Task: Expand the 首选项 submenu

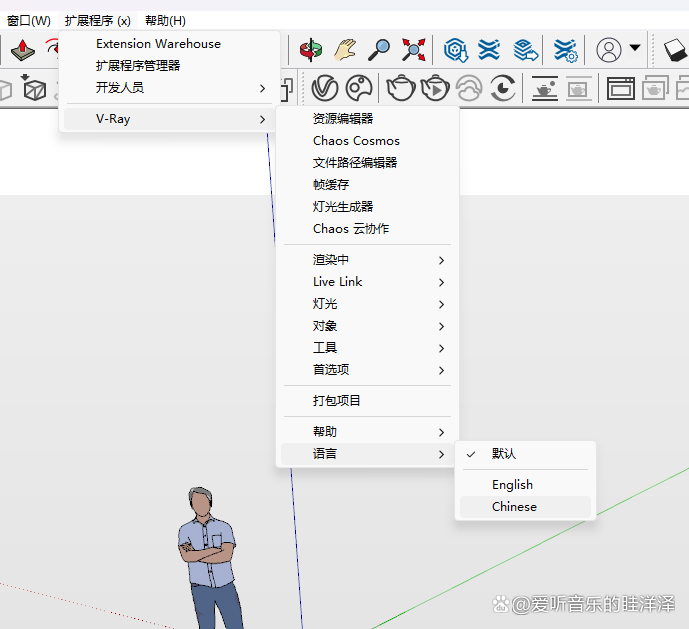Action: [367, 370]
